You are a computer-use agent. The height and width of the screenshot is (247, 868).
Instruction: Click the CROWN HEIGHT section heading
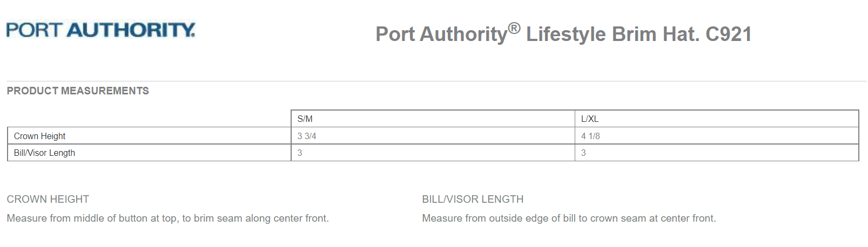[x=48, y=199]
